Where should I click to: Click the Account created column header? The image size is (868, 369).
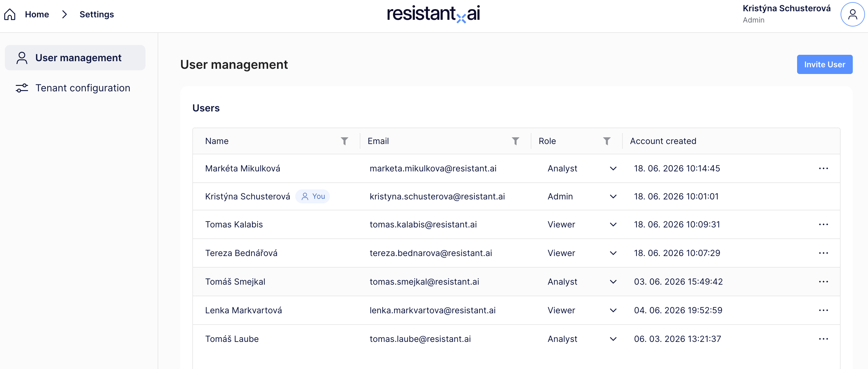point(663,141)
